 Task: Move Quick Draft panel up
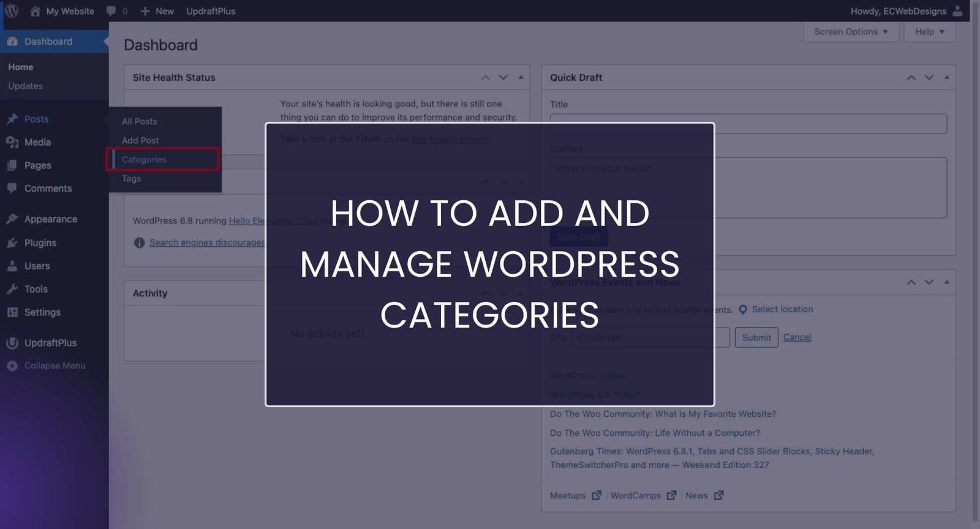911,78
